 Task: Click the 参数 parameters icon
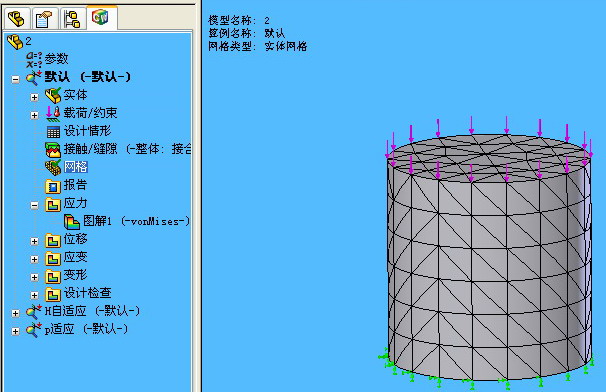pos(34,60)
